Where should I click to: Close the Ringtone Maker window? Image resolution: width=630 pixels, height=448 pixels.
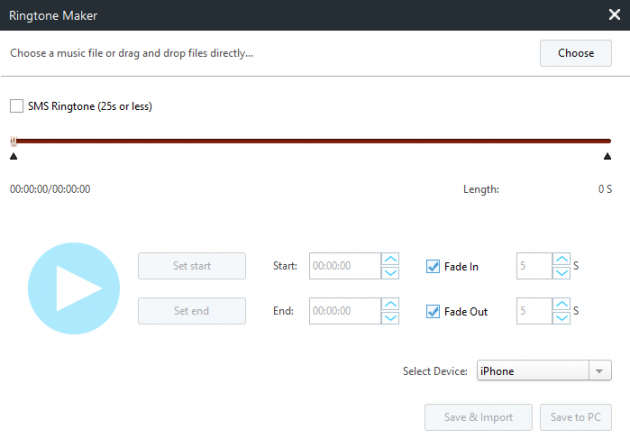point(613,14)
